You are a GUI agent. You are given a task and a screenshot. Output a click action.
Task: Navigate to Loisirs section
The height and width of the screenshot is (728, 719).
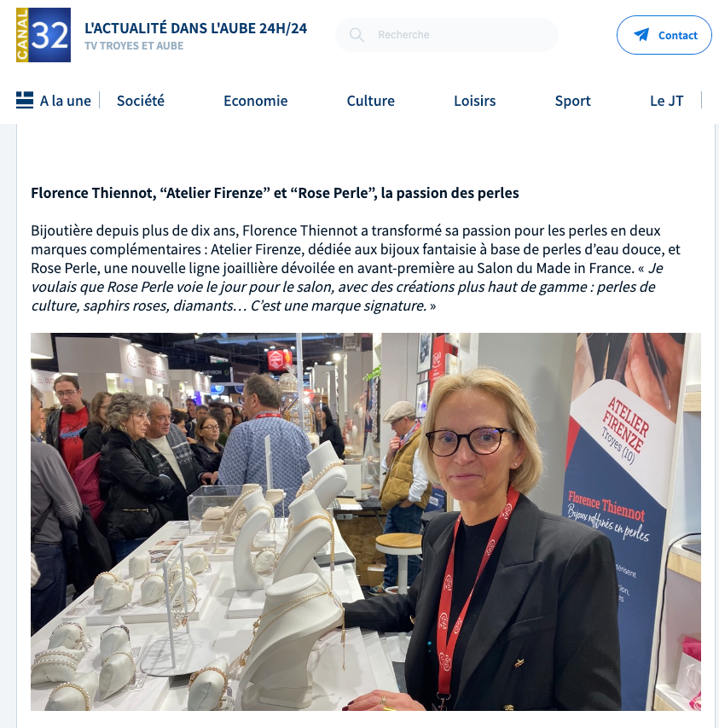[x=474, y=101]
